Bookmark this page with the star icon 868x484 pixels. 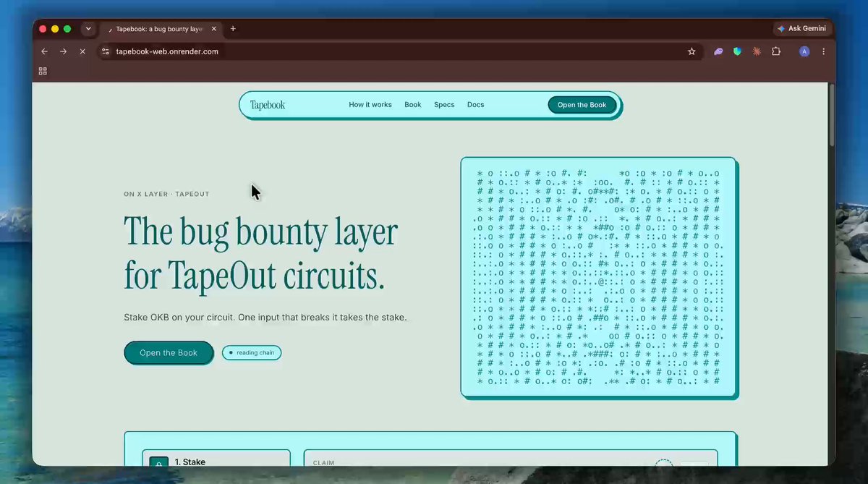tap(692, 51)
